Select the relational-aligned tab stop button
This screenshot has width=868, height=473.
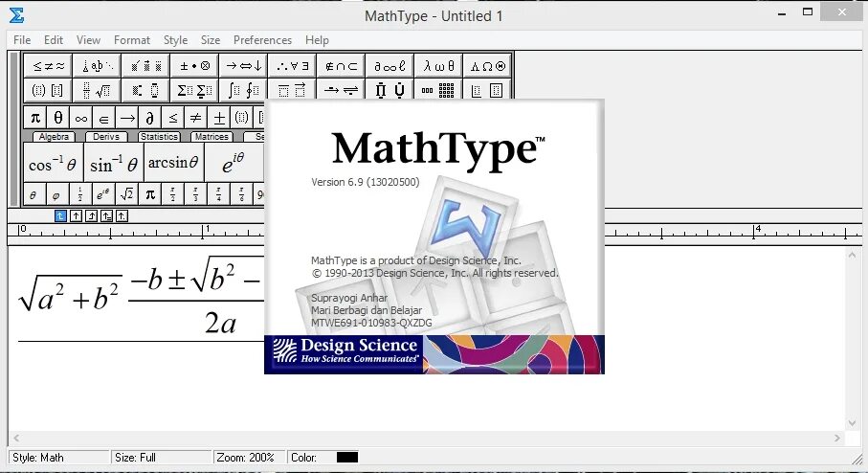point(106,216)
